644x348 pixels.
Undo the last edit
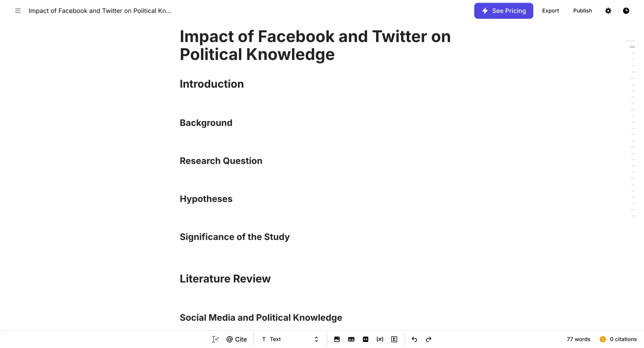[x=414, y=339]
